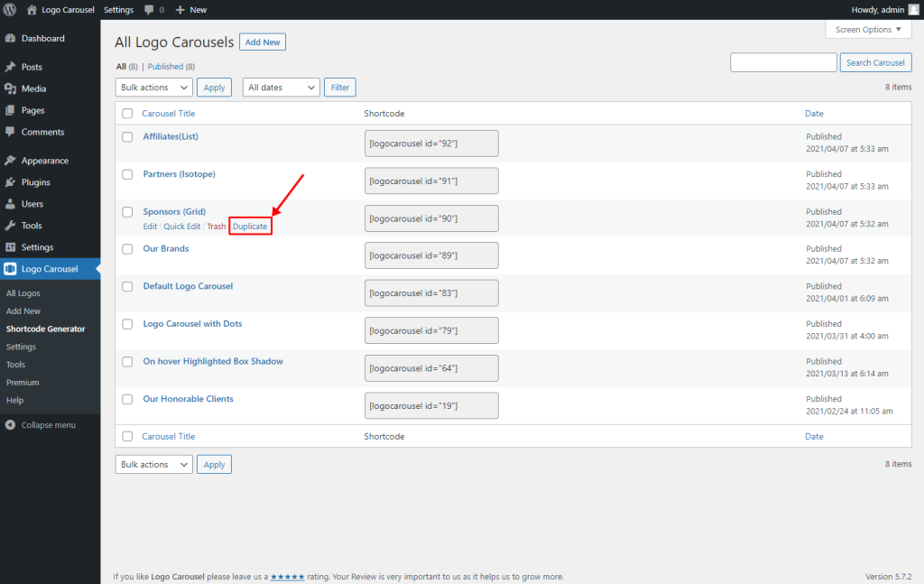924x584 pixels.
Task: Open the Dashboard from the sidebar
Action: pos(42,38)
